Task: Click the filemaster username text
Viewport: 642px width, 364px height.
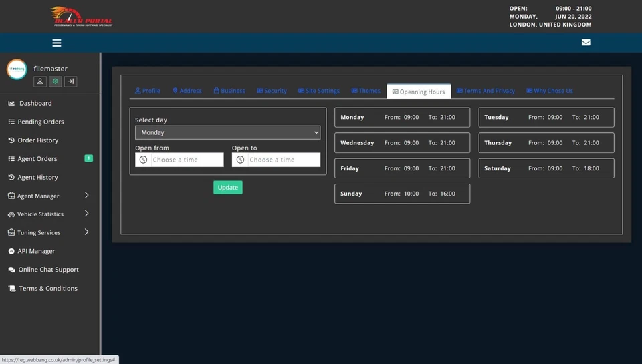Action: coord(50,69)
